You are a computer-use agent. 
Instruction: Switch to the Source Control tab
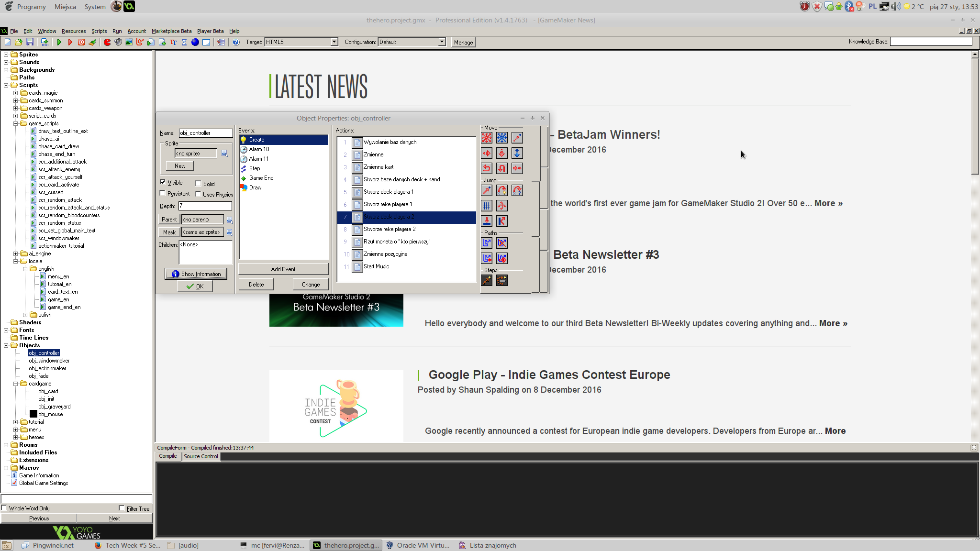click(200, 456)
